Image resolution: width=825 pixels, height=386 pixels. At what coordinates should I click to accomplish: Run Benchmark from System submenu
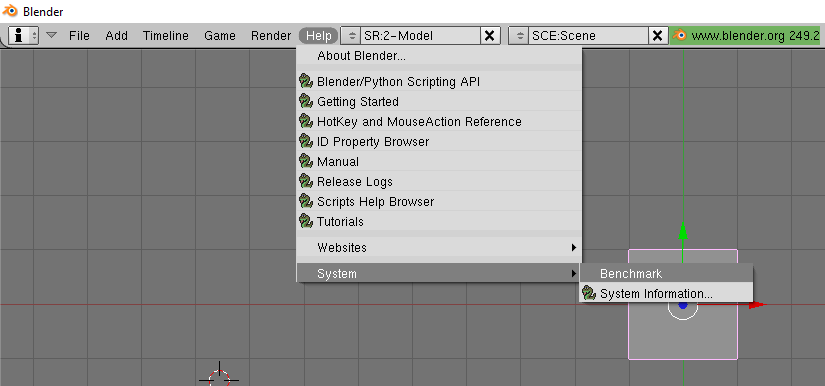pos(666,273)
